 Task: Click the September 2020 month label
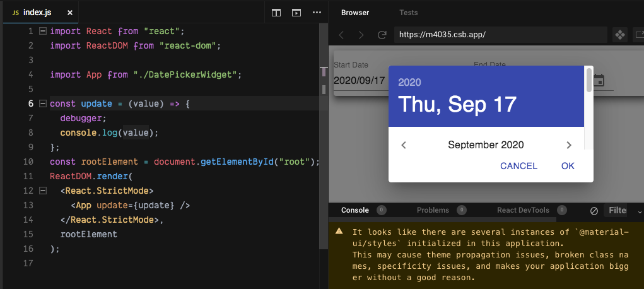point(486,144)
